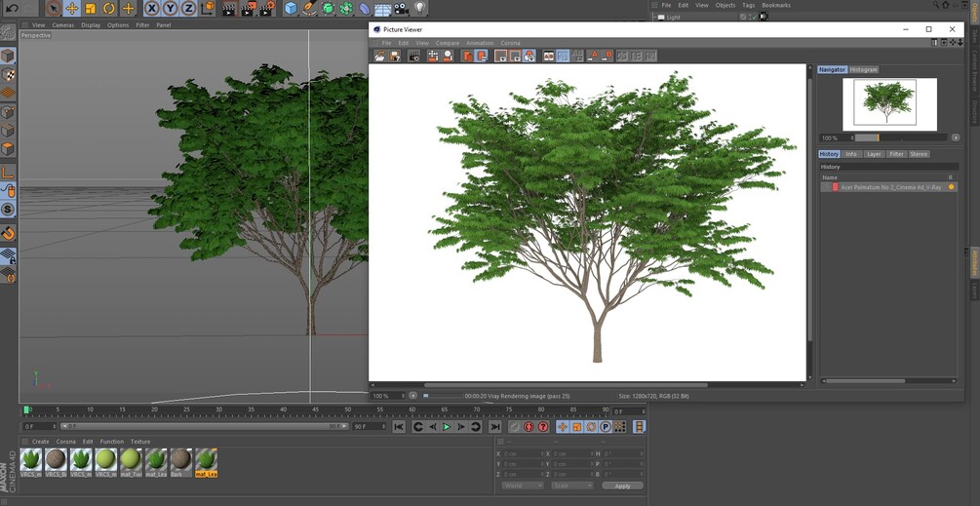The height and width of the screenshot is (506, 980).
Task: Select the Rotate tool in top toolbar
Action: coord(109,9)
